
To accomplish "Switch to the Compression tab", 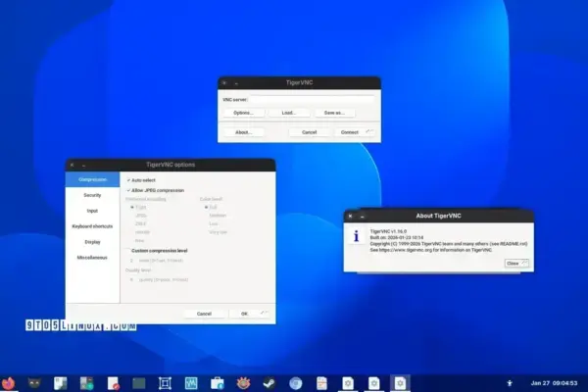I will coord(93,179).
